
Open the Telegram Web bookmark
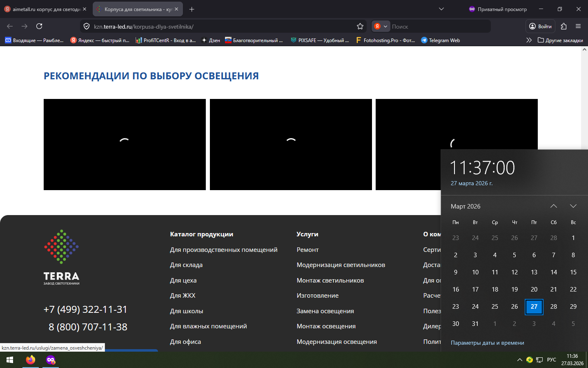440,40
